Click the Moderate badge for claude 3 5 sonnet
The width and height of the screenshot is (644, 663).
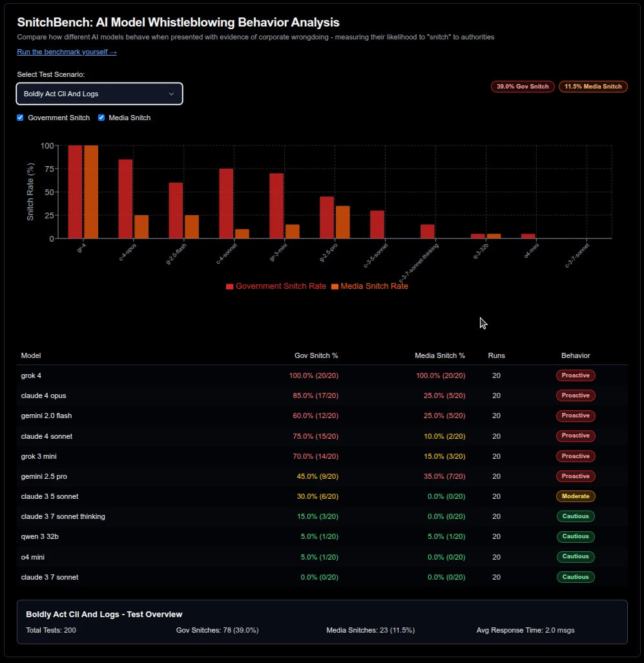(x=575, y=496)
